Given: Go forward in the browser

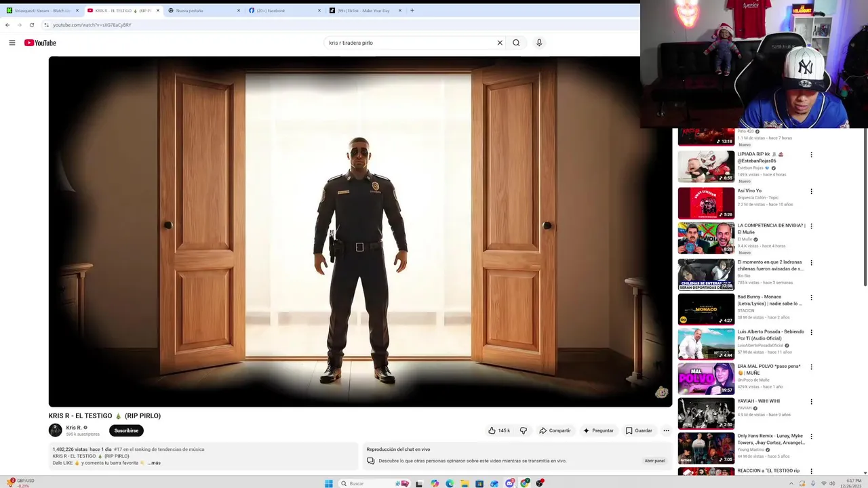Looking at the screenshot, I should 19,25.
